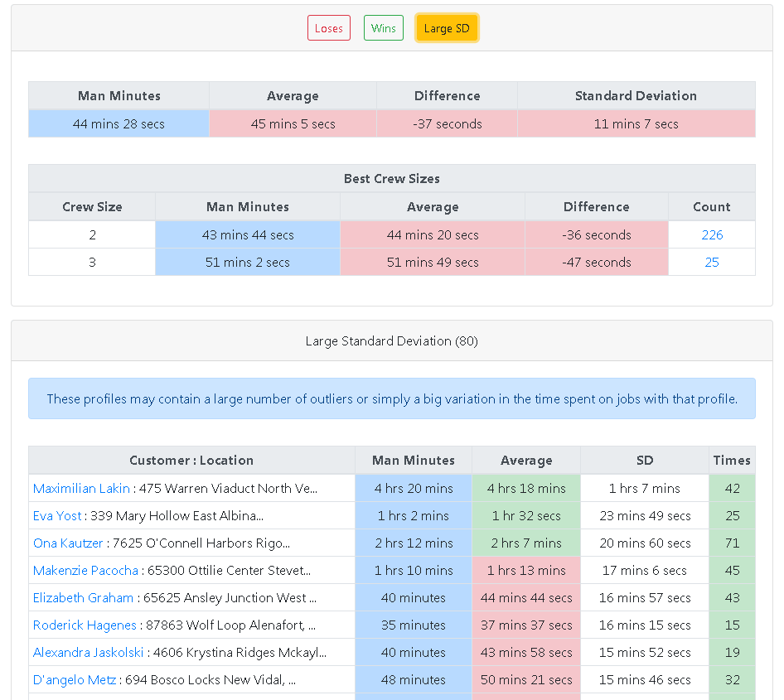Click the Standard Deviation 11 mins 7 secs cell
This screenshot has width=784, height=700.
point(636,124)
